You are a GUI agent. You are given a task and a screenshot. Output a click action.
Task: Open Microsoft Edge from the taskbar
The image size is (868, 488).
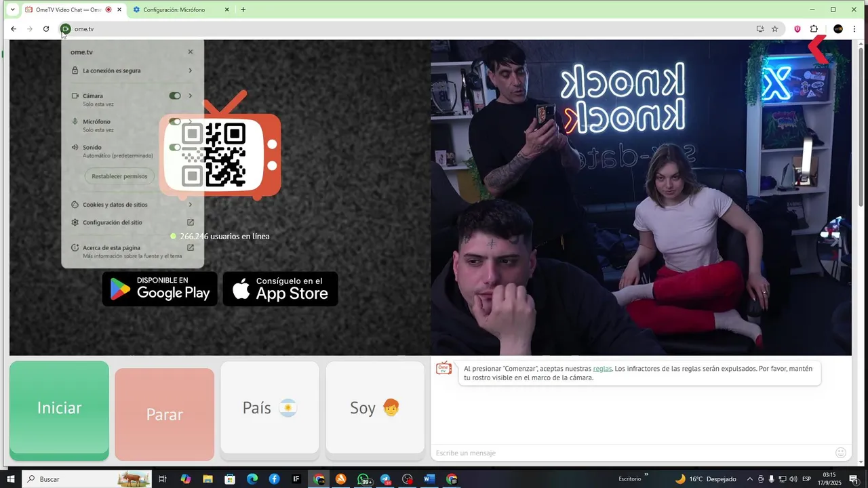tap(252, 479)
